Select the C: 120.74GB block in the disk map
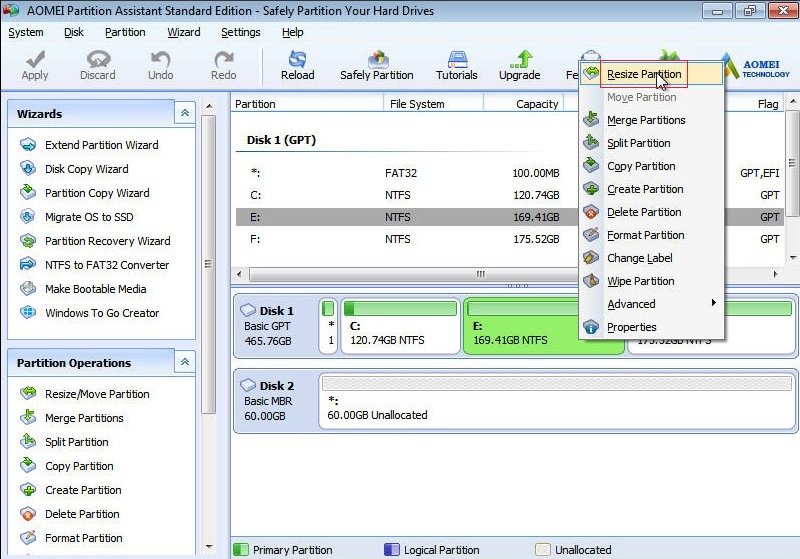Screen dimensions: 800x559 click(401, 326)
